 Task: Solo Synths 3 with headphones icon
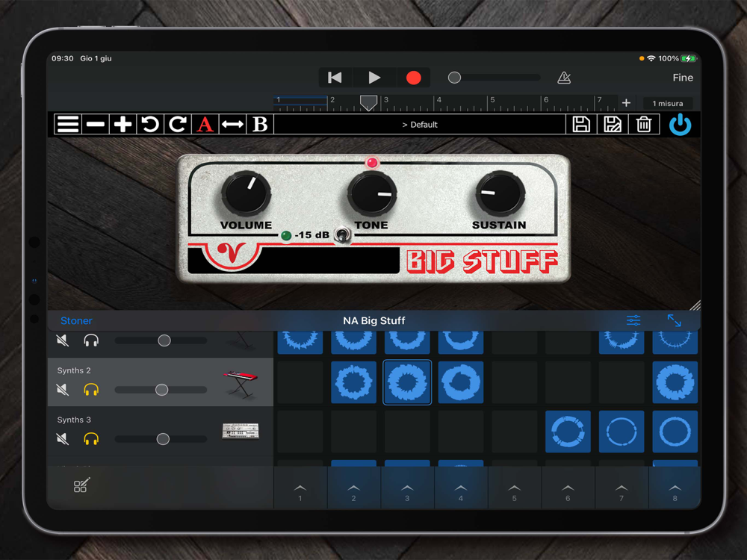[91, 438]
